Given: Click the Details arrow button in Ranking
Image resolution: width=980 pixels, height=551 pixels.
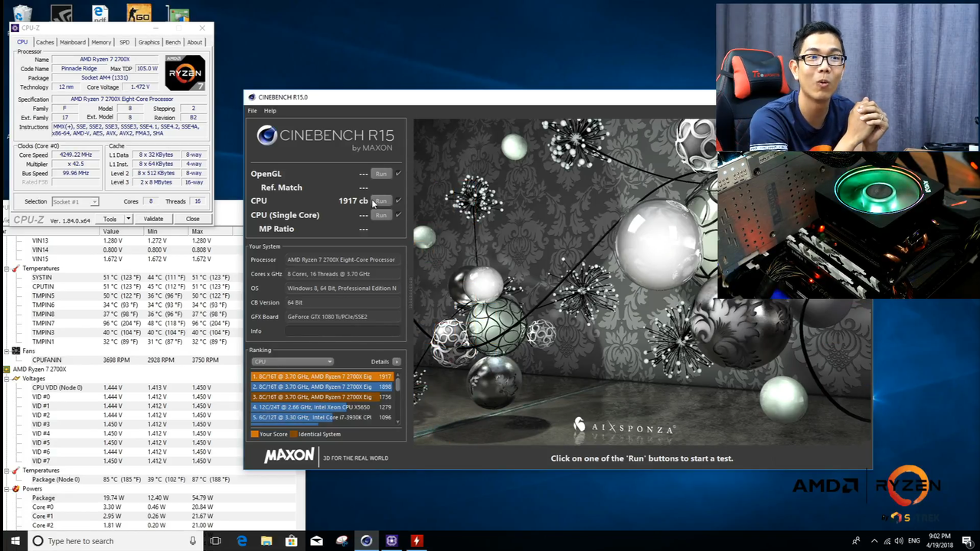Looking at the screenshot, I should pyautogui.click(x=397, y=361).
